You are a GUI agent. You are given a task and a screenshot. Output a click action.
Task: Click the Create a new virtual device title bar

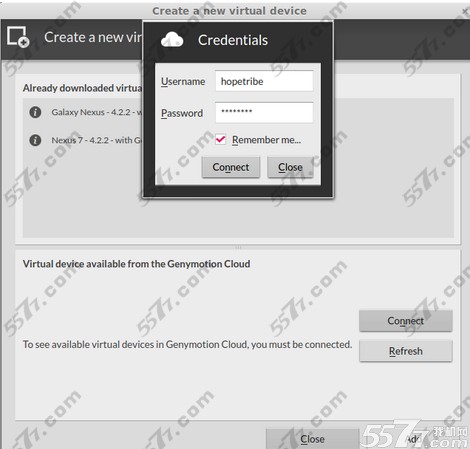(x=229, y=11)
